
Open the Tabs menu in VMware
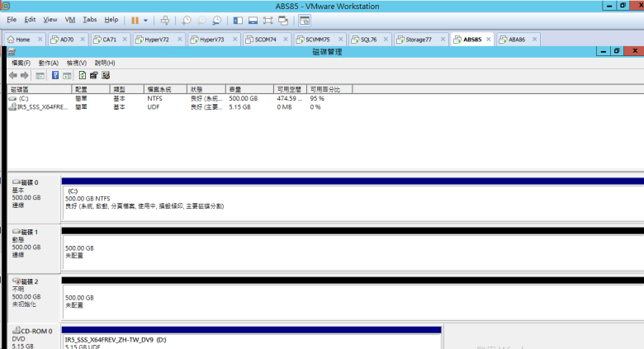(x=89, y=19)
